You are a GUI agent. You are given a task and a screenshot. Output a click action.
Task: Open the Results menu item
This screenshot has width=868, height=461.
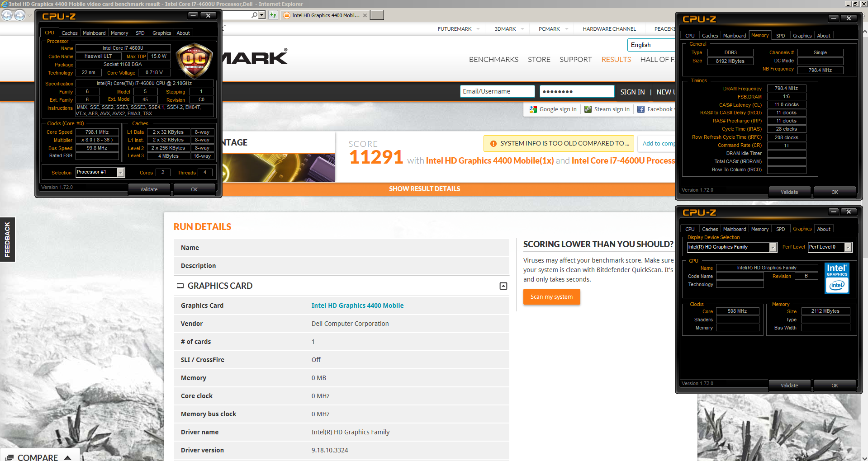[x=616, y=60]
